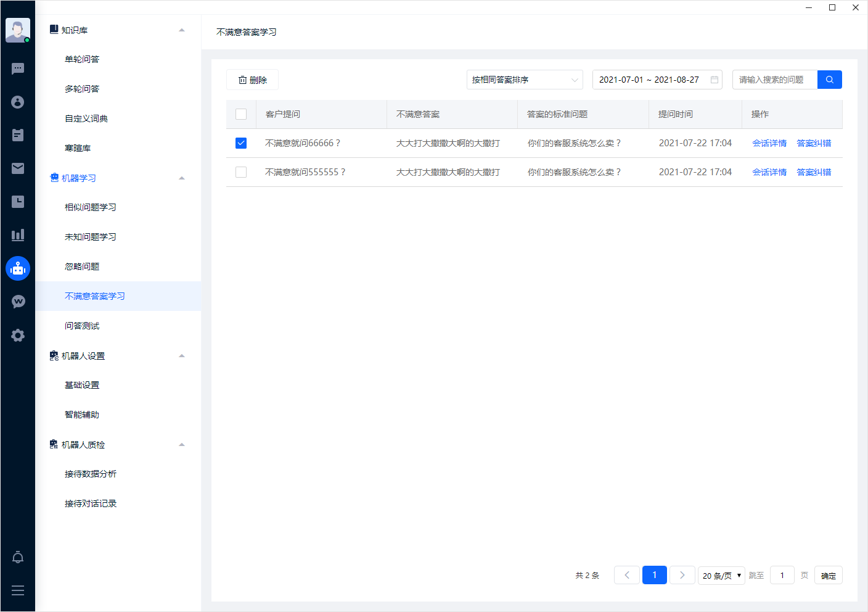
Task: Select page 1 in pagination
Action: [x=655, y=575]
